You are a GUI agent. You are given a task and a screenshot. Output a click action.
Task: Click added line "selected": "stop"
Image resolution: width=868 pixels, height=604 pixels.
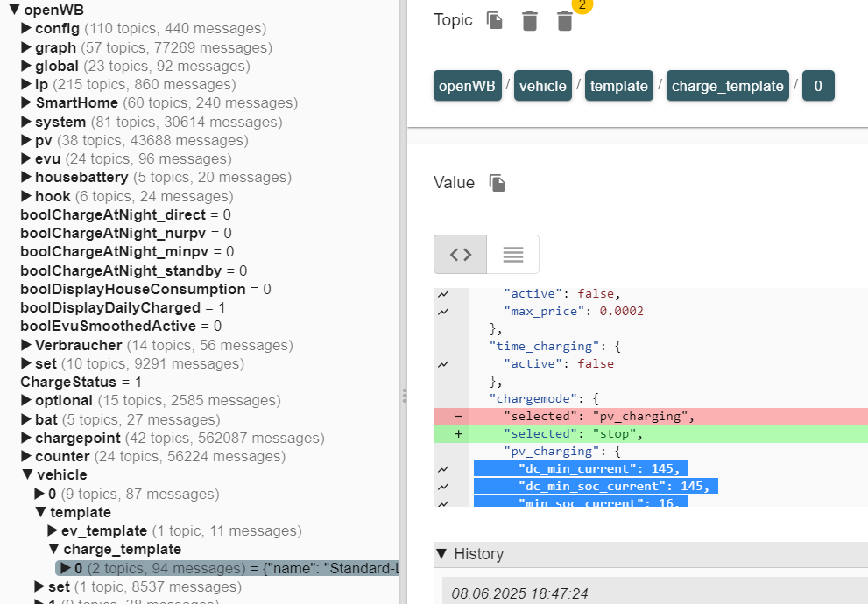651,434
